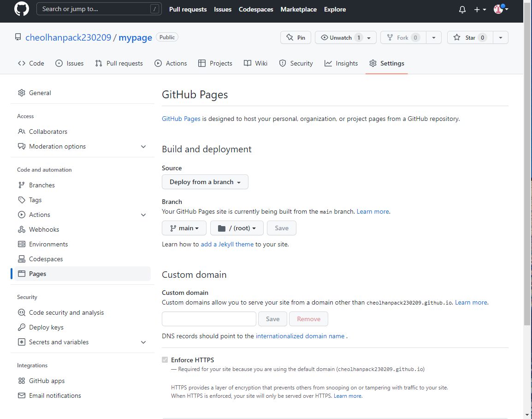Viewport: 532px width, 419px height.
Task: Click the Webhooks icon
Action: [21, 229]
